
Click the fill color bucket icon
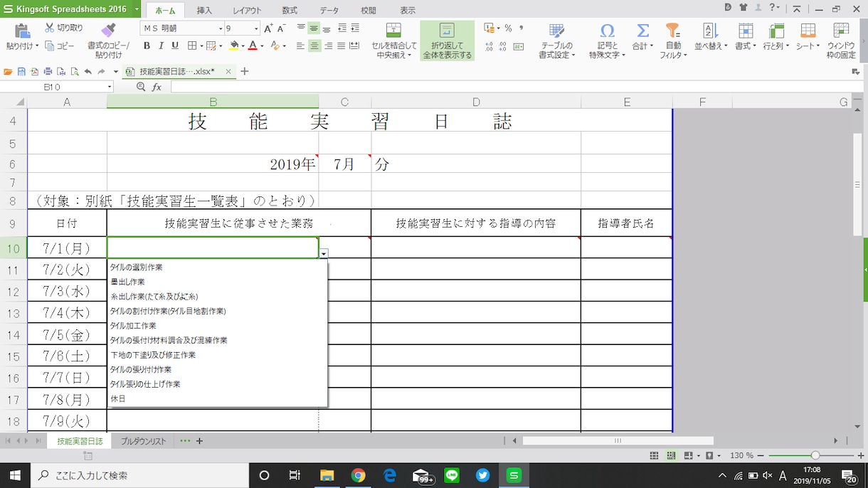[x=234, y=46]
